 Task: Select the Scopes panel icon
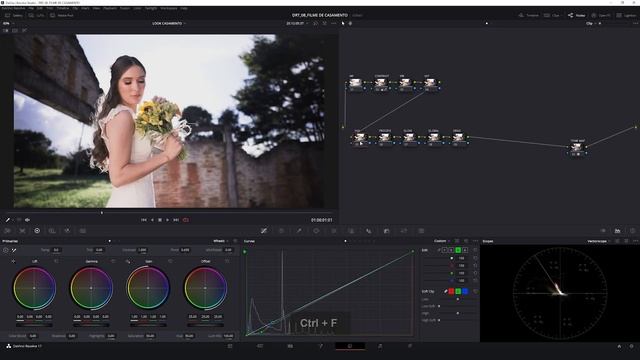point(618,231)
